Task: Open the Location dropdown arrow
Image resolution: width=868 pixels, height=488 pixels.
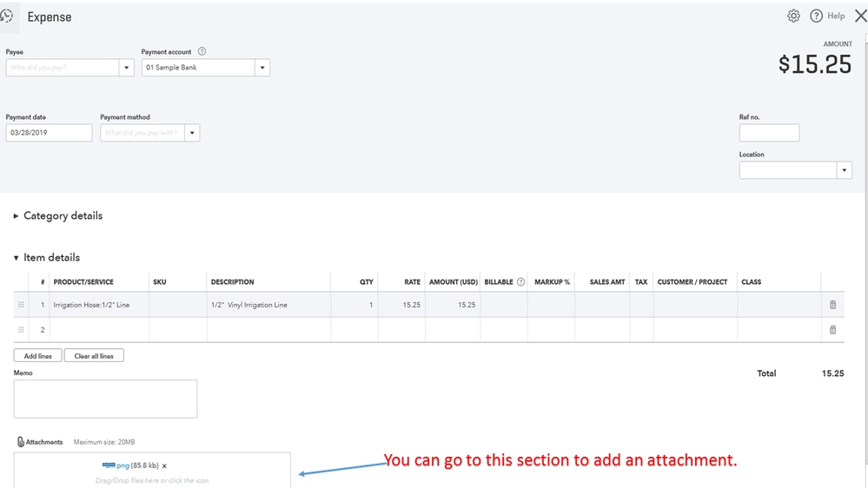Action: click(844, 170)
